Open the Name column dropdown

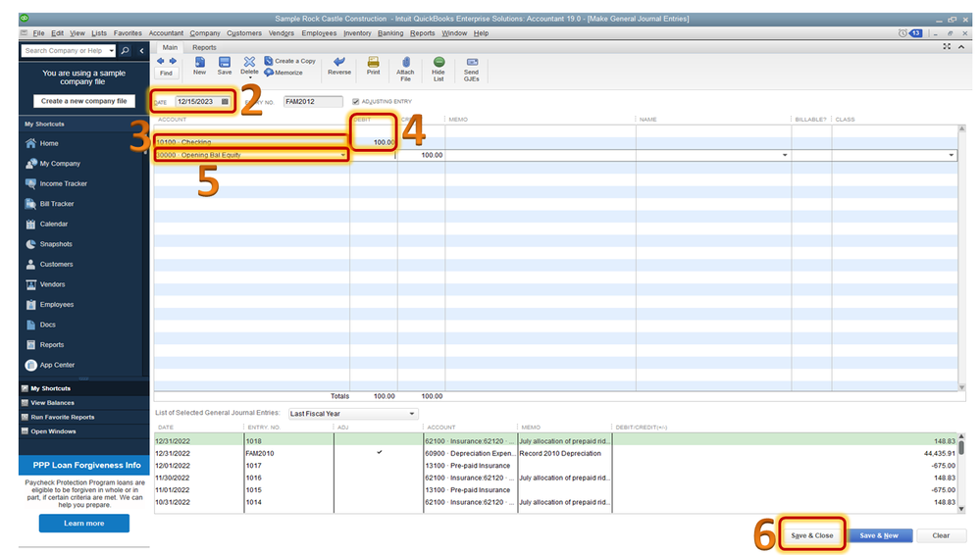coord(785,155)
